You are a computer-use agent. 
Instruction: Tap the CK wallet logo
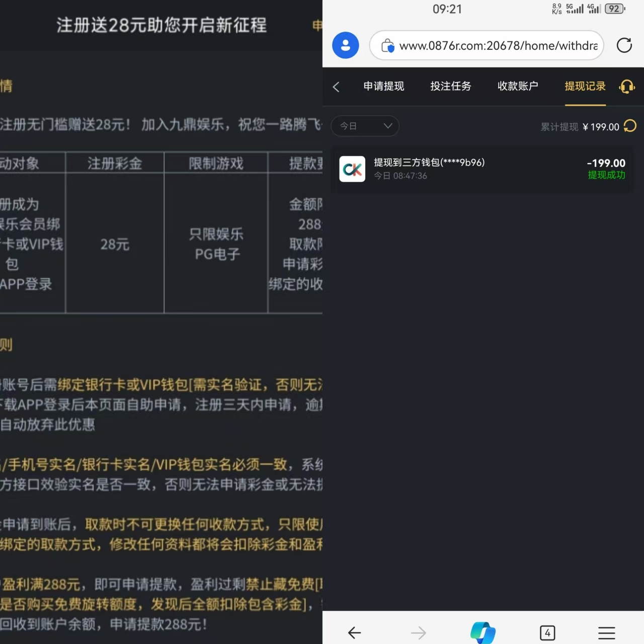pyautogui.click(x=352, y=169)
